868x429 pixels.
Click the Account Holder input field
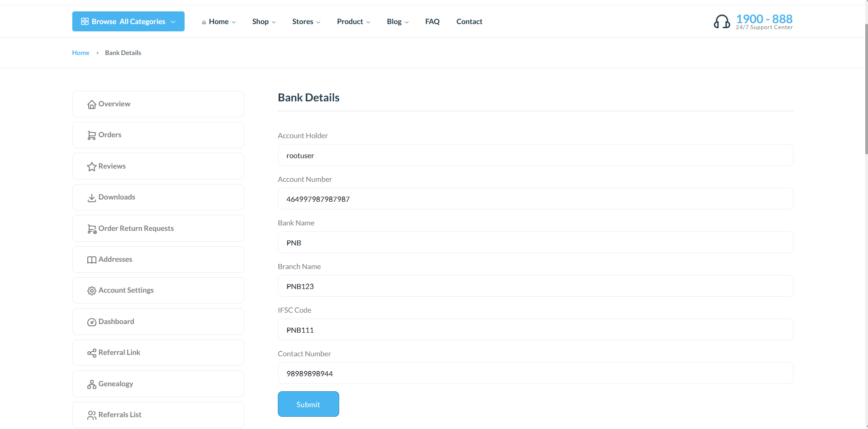coord(535,155)
